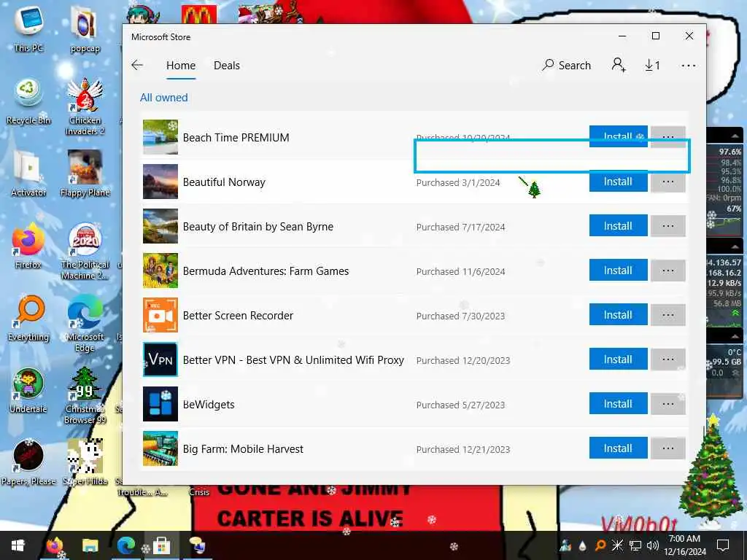Open more options for Beach Time PREMIUM
Viewport: 747px width, 560px height.
[668, 135]
